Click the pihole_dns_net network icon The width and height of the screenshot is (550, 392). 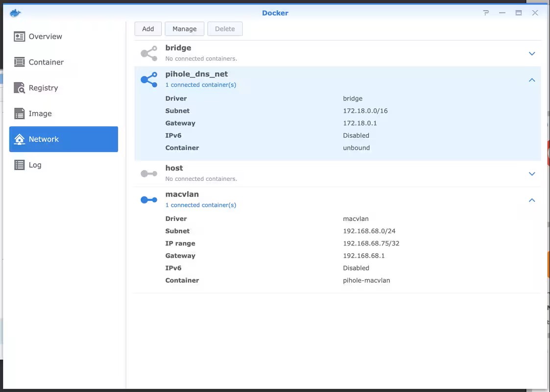coord(149,79)
